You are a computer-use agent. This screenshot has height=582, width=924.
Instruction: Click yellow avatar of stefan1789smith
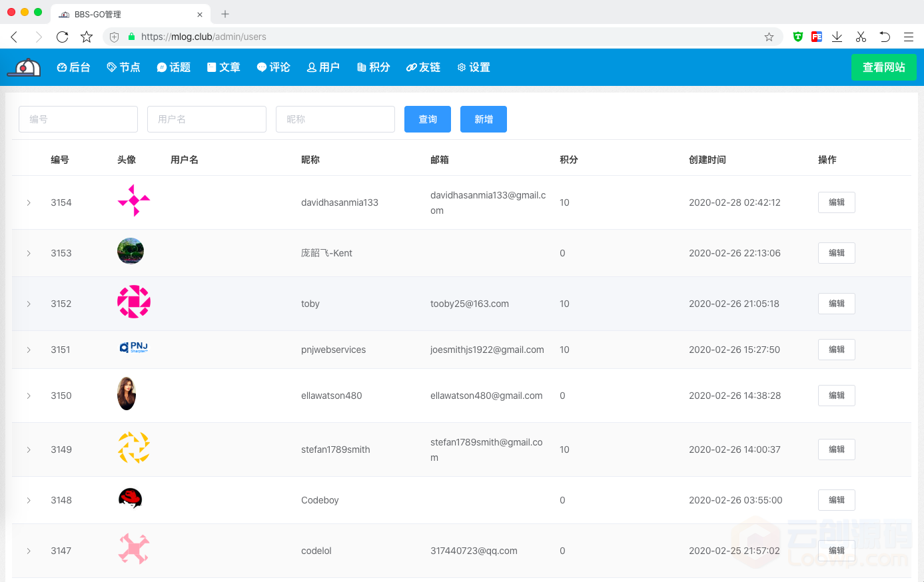pyautogui.click(x=134, y=447)
